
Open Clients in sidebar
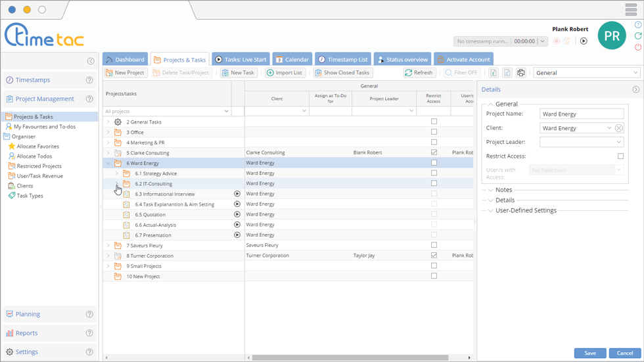[x=20, y=186]
